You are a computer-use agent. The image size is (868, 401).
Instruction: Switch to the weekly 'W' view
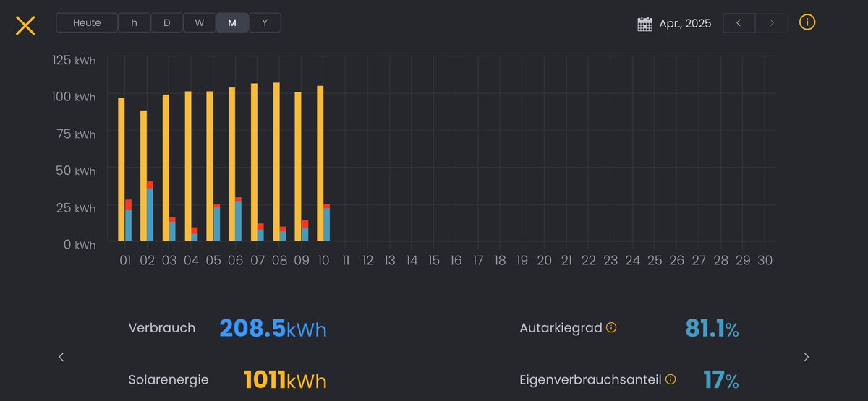click(x=200, y=22)
